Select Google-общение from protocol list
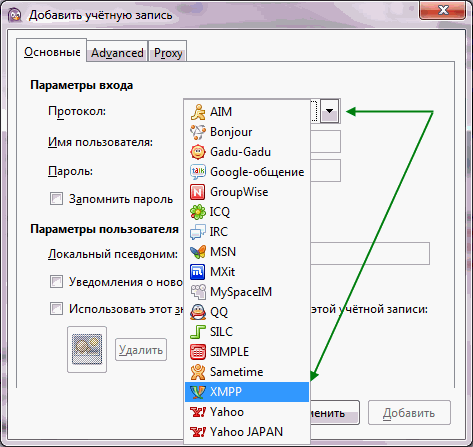 [x=247, y=172]
